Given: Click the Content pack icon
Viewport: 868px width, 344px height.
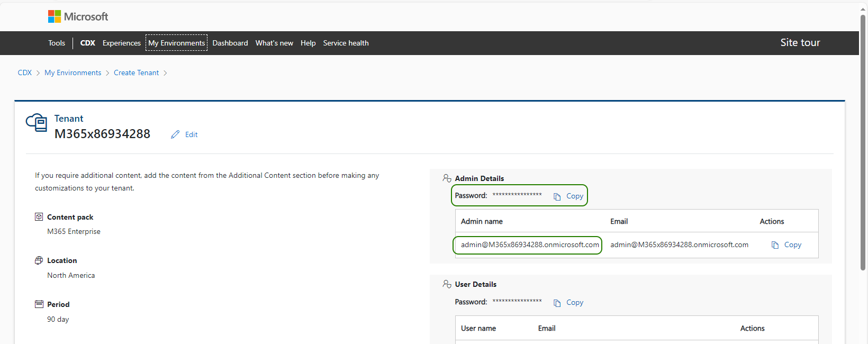Looking at the screenshot, I should 39,216.
